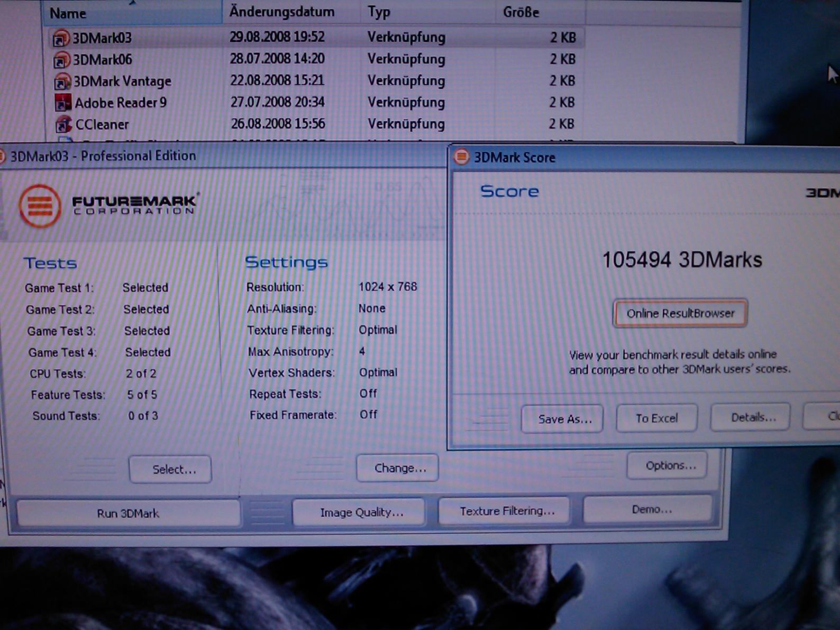Click the Anti-Aliasing value None
The width and height of the screenshot is (840, 630).
tap(372, 308)
